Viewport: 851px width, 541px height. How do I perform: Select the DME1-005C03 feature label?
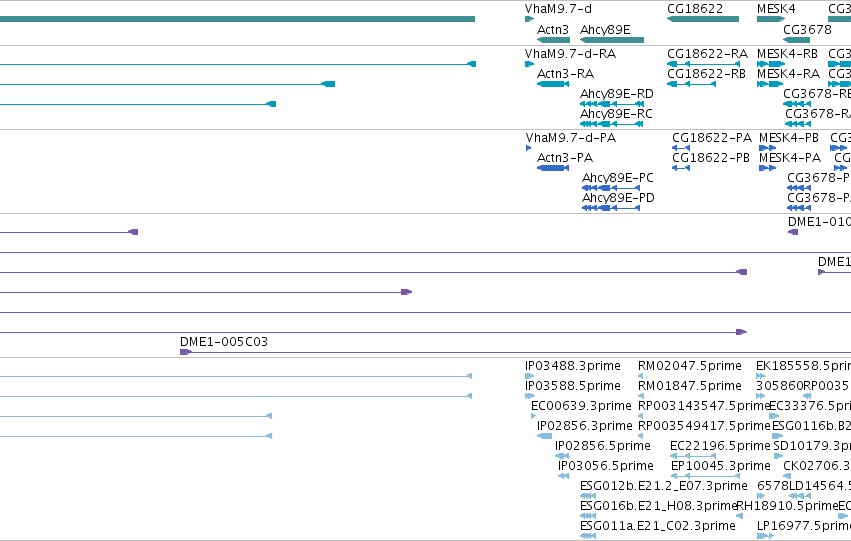224,342
